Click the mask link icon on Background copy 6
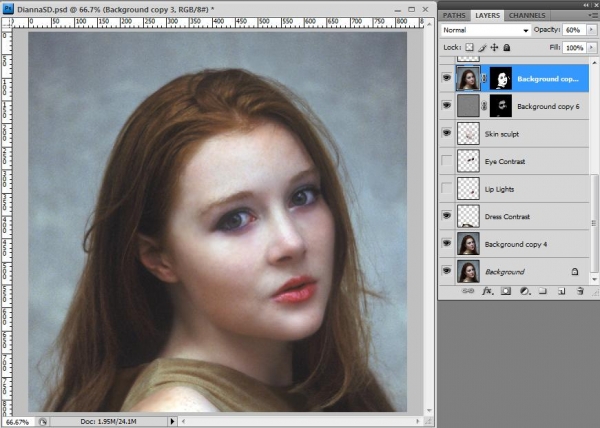600x428 pixels. [x=484, y=106]
